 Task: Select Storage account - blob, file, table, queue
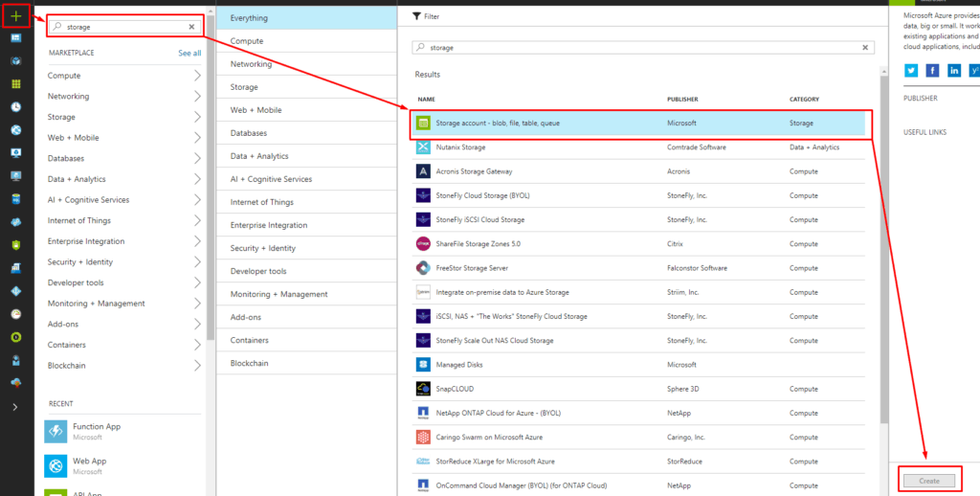[637, 124]
